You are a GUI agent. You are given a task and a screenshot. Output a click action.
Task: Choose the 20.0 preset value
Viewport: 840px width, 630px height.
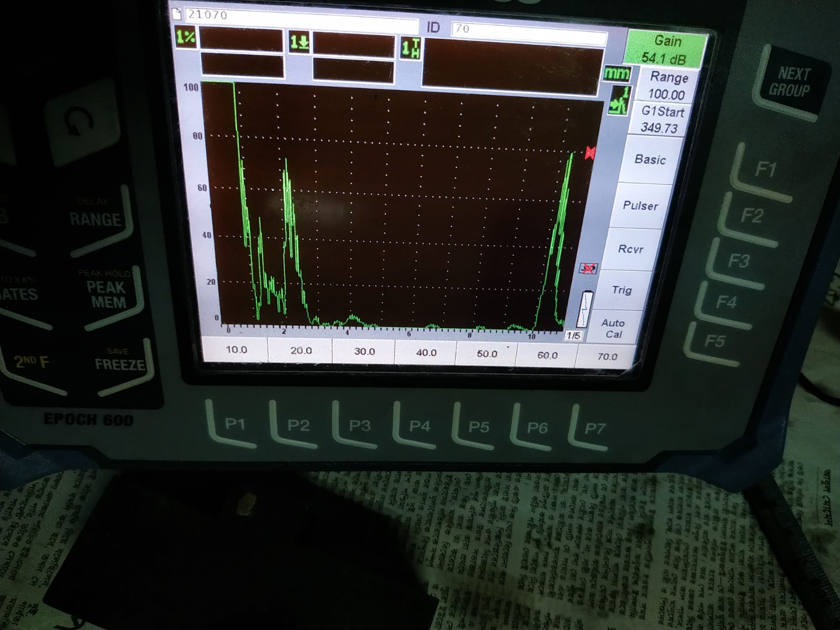[301, 351]
